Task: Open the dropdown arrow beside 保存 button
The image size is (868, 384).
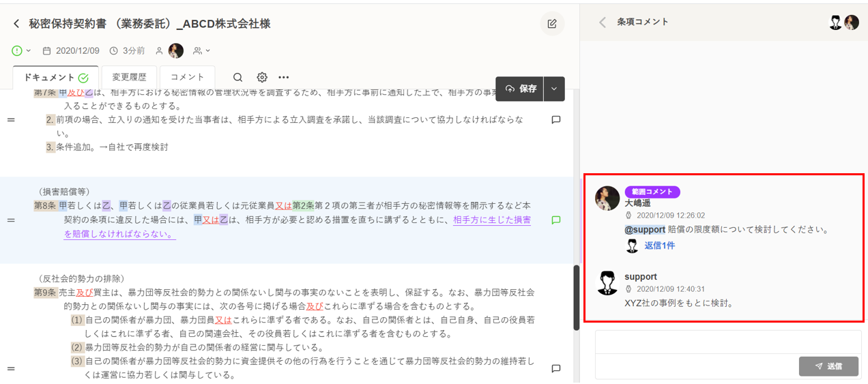Action: coord(555,89)
